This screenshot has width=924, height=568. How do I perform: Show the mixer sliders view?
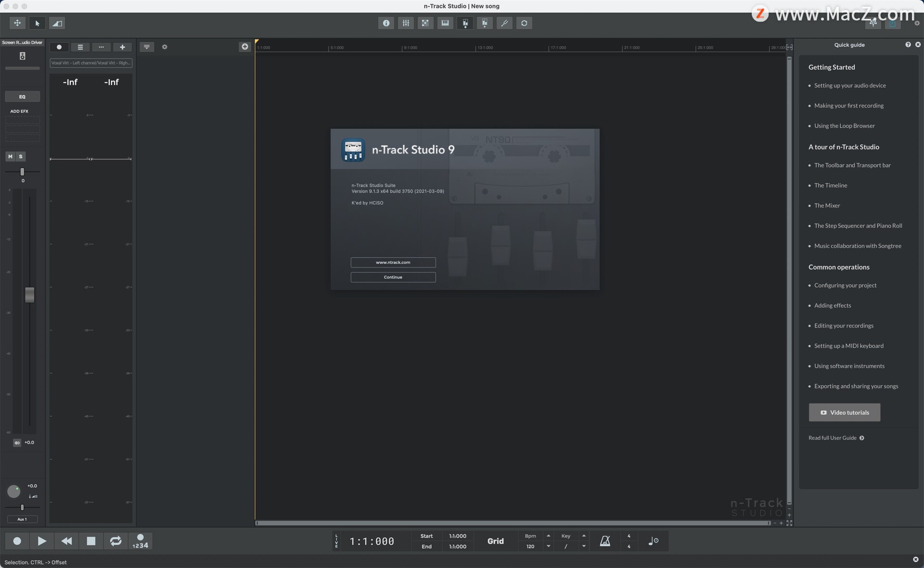pos(406,23)
